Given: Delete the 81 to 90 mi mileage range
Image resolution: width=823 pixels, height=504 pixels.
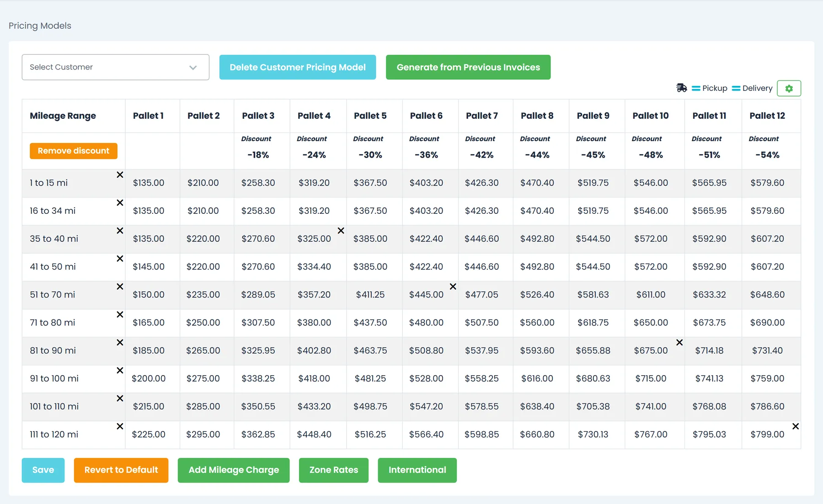Looking at the screenshot, I should point(120,342).
